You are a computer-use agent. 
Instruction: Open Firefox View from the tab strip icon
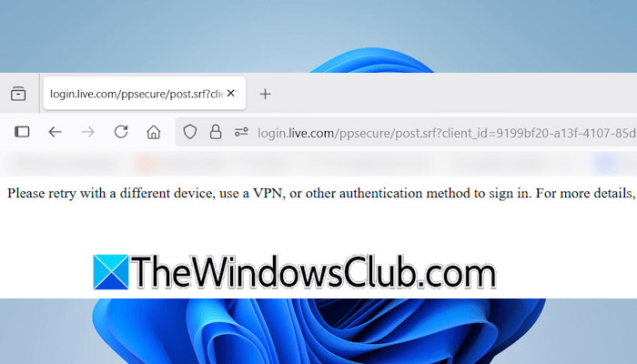[x=18, y=94]
